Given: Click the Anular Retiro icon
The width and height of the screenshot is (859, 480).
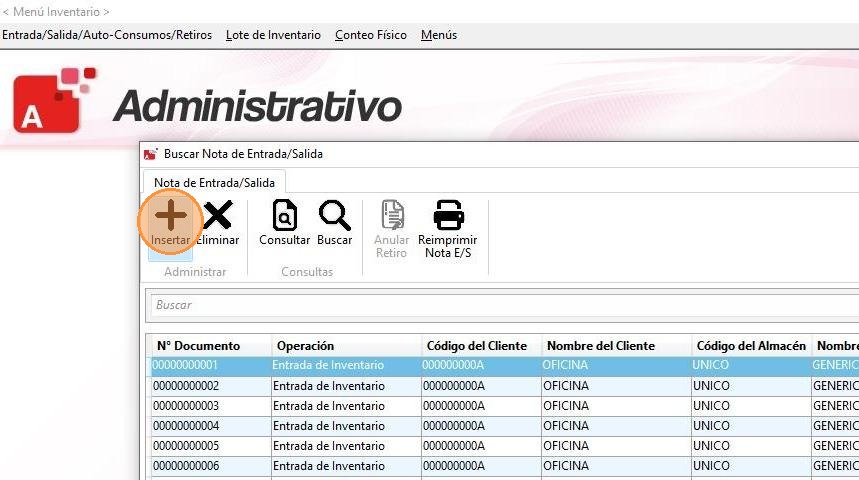Looking at the screenshot, I should click(x=392, y=215).
